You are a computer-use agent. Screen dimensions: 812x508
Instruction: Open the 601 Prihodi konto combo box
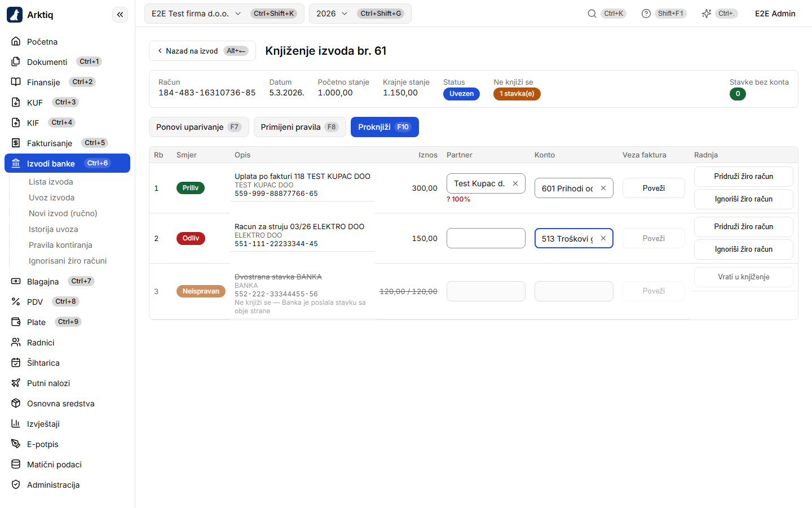[574, 188]
